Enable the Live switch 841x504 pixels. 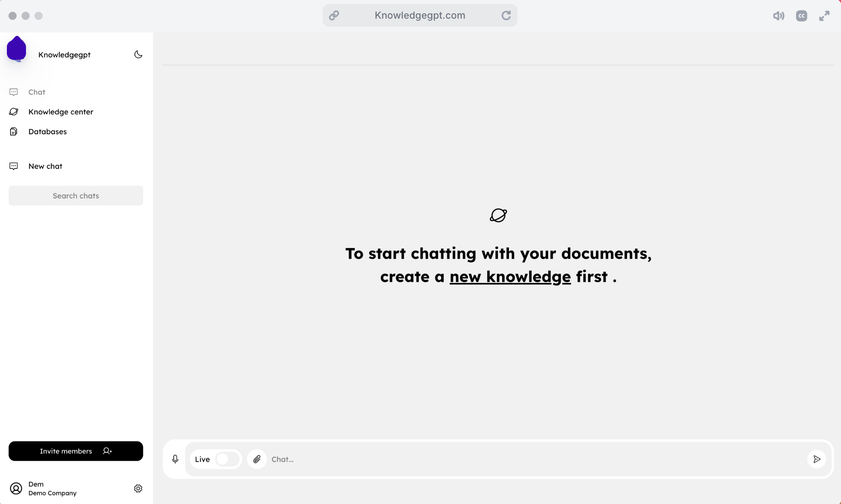(x=227, y=459)
